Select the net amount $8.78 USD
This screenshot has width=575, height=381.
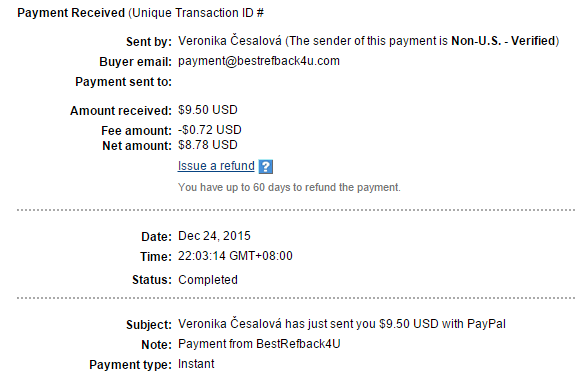coord(208,145)
